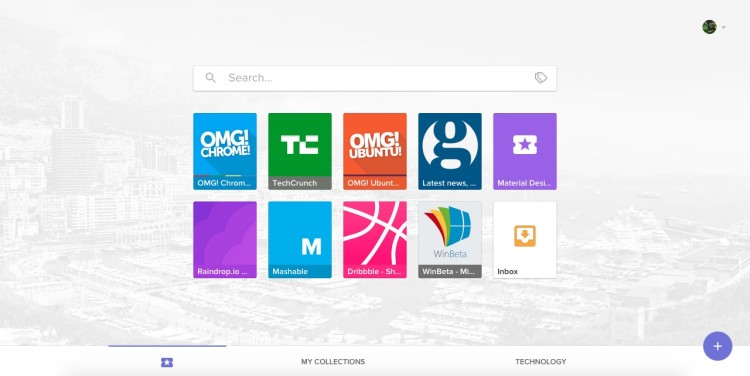Open the Dribbble bookmark tile

(x=375, y=240)
